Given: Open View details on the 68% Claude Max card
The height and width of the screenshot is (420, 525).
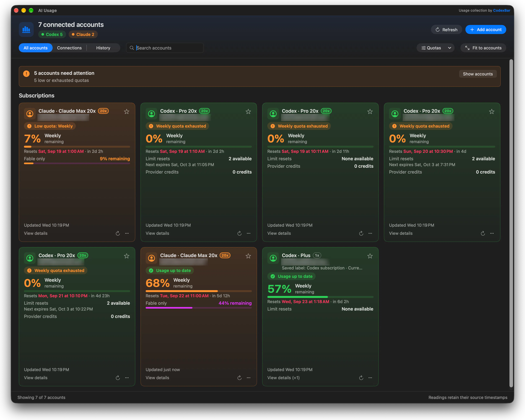Looking at the screenshot, I should 157,378.
